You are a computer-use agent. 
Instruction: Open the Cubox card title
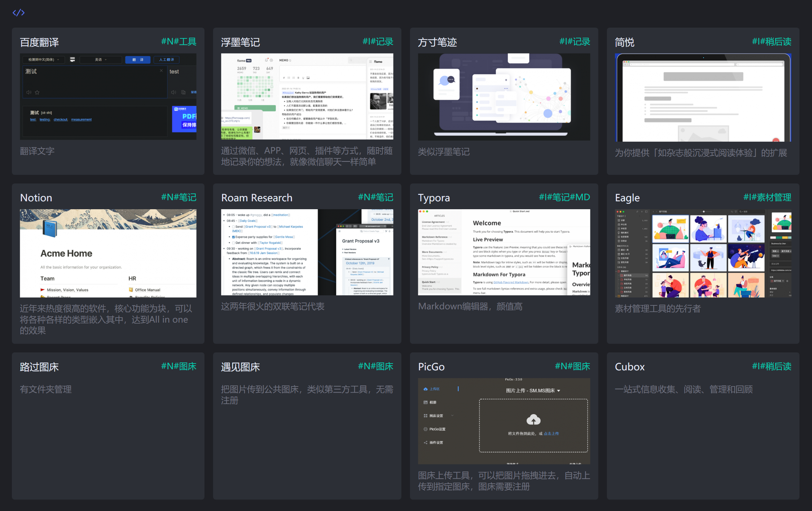(x=630, y=367)
